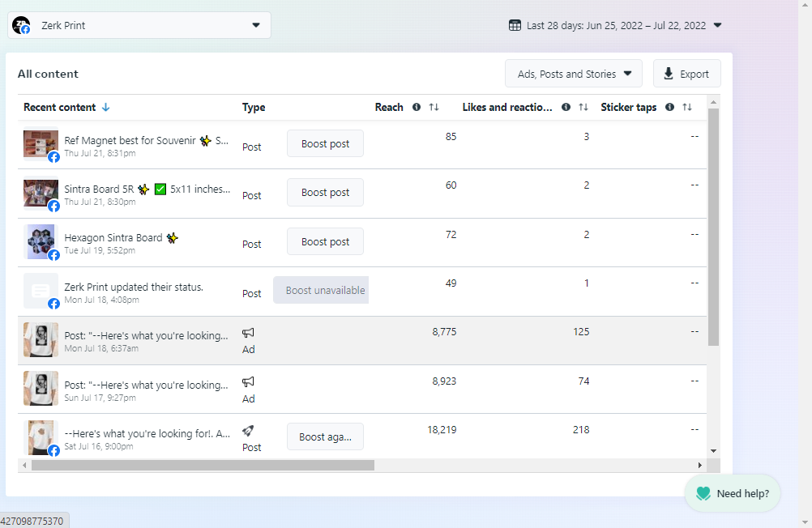The width and height of the screenshot is (812, 528).
Task: Show info tooltip for Reach column
Action: 417,107
